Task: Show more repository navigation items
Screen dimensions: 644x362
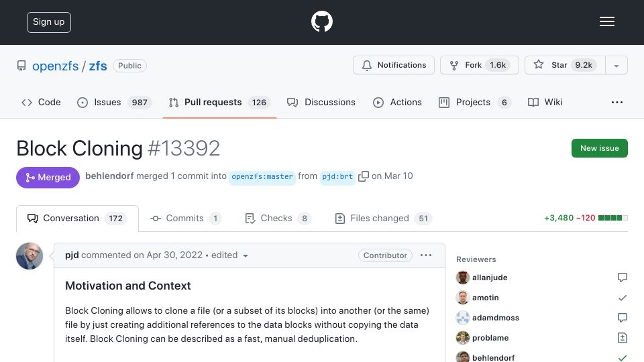Action: point(617,102)
